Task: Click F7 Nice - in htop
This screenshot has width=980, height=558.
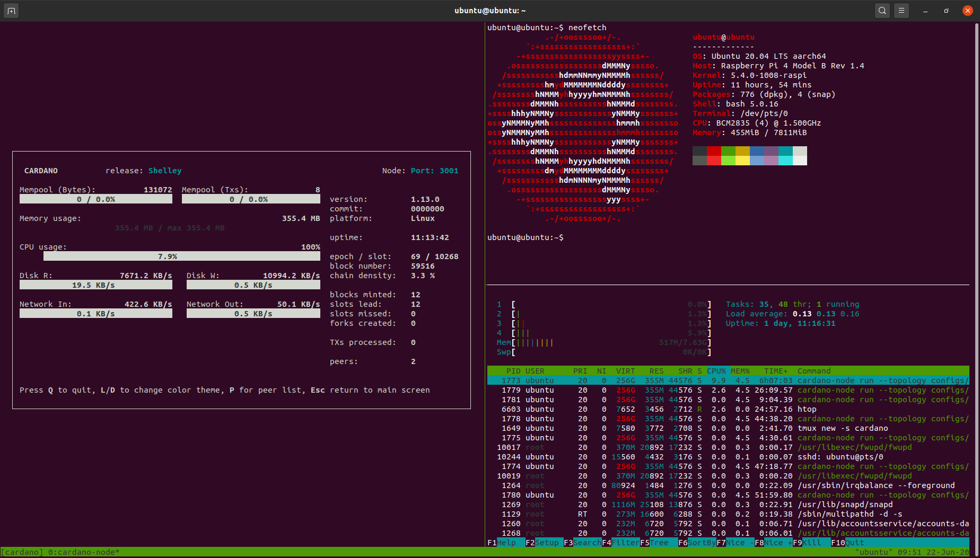Action: [x=735, y=543]
